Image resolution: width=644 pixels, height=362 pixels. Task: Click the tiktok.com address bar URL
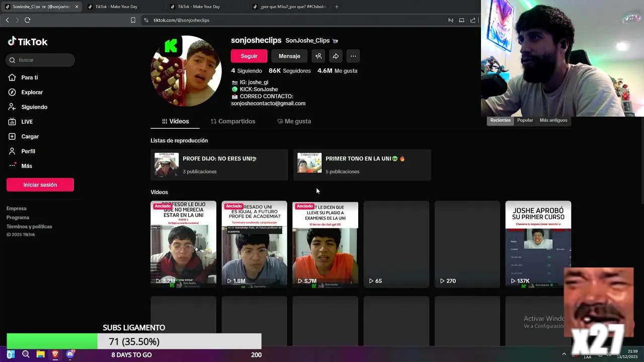tap(181, 20)
